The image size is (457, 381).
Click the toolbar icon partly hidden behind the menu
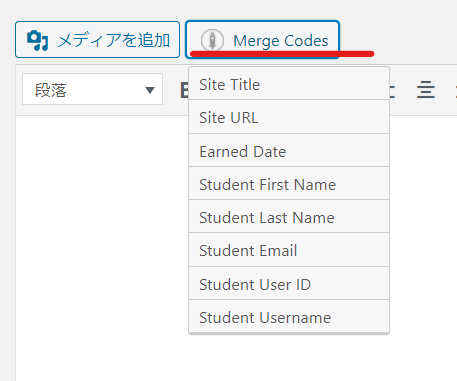(x=392, y=90)
